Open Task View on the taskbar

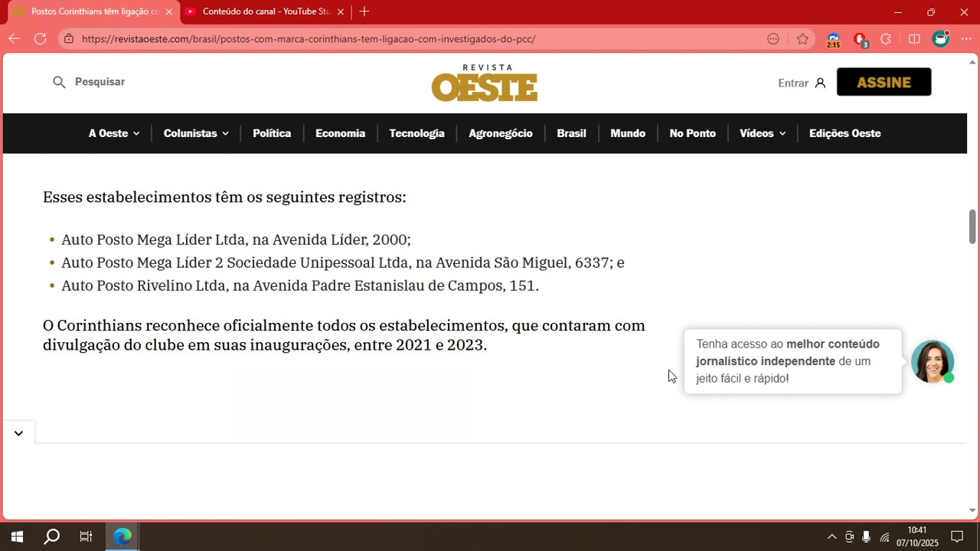[x=86, y=536]
